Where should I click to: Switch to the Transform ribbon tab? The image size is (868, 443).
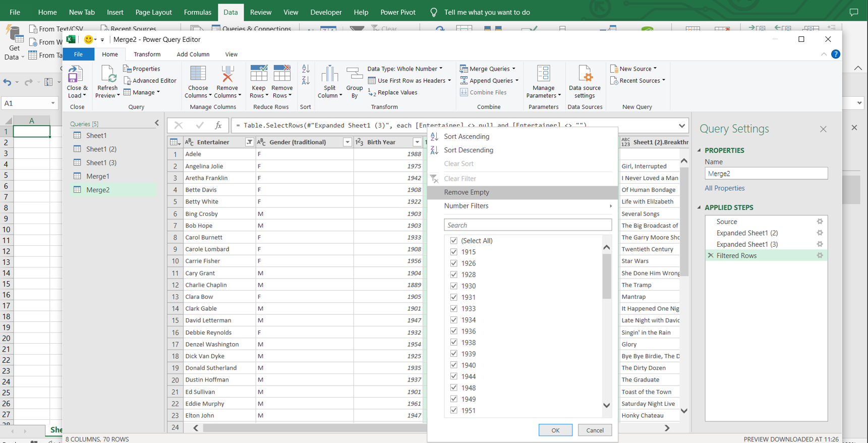pyautogui.click(x=147, y=54)
